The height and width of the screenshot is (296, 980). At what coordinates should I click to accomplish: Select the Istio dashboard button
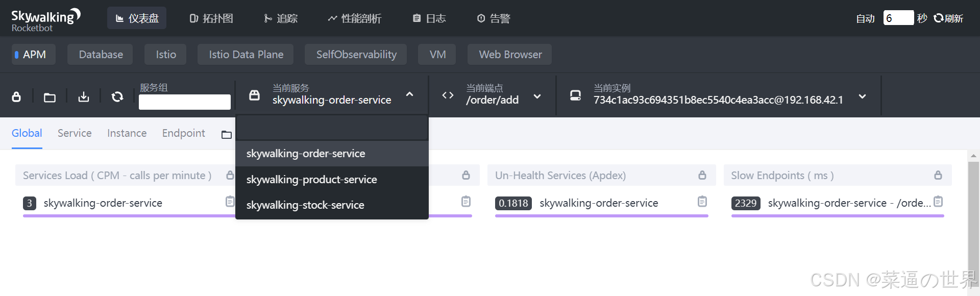[x=166, y=55]
